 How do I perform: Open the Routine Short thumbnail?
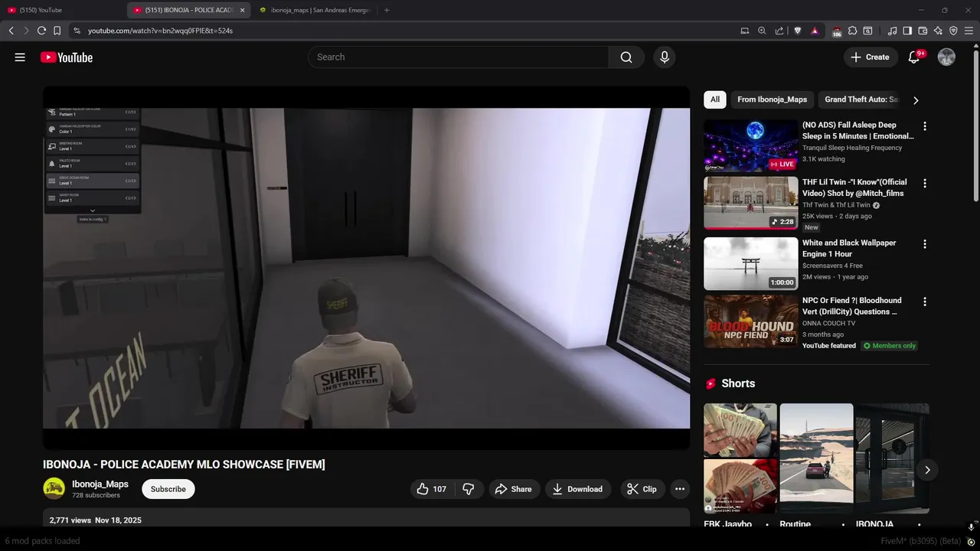tap(816, 458)
